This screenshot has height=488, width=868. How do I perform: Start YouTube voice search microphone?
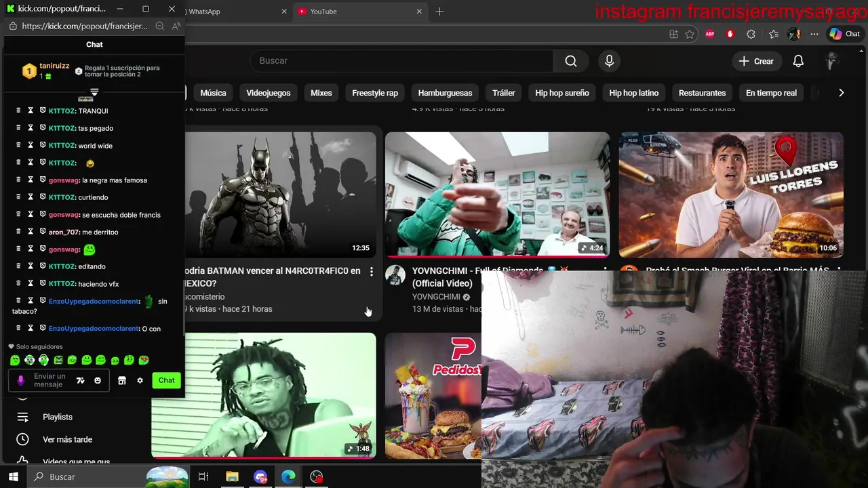tap(609, 61)
